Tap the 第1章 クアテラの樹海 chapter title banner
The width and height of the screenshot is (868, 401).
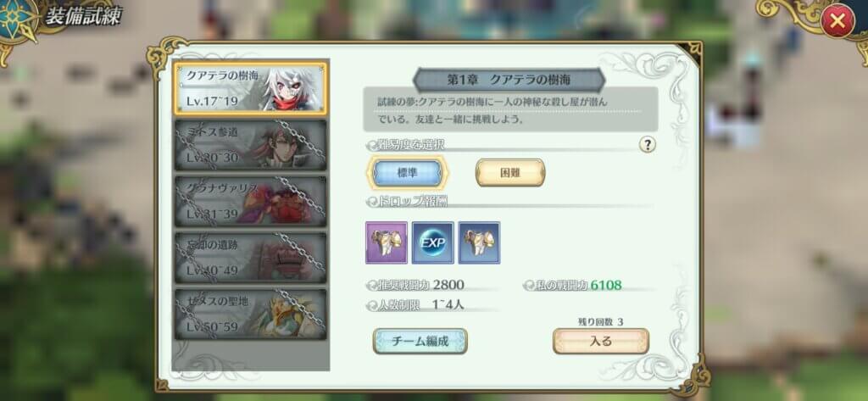(x=509, y=80)
